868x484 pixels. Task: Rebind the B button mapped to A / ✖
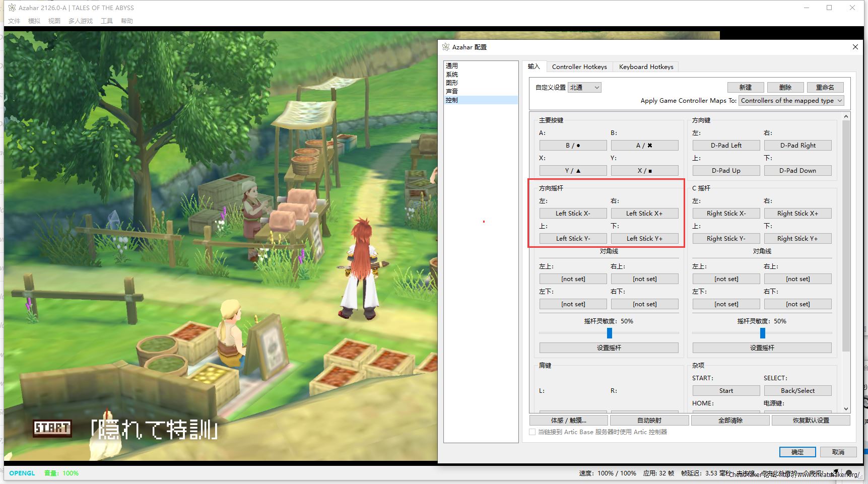[x=645, y=145]
